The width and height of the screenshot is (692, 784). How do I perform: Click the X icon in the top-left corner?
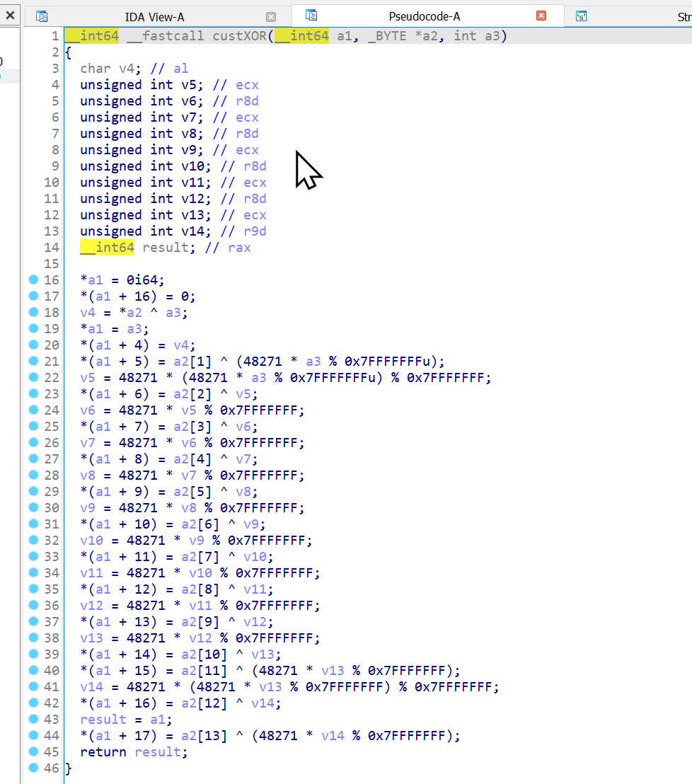point(9,15)
